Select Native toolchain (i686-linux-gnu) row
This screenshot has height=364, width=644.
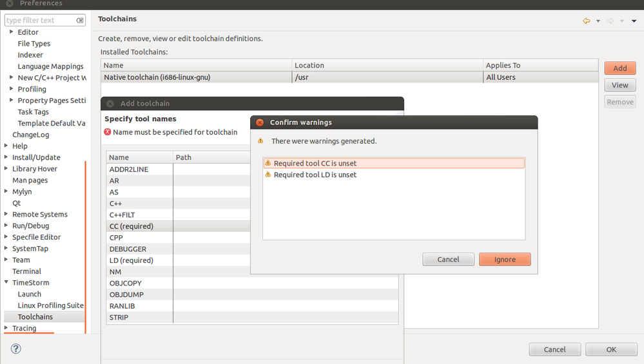click(349, 77)
